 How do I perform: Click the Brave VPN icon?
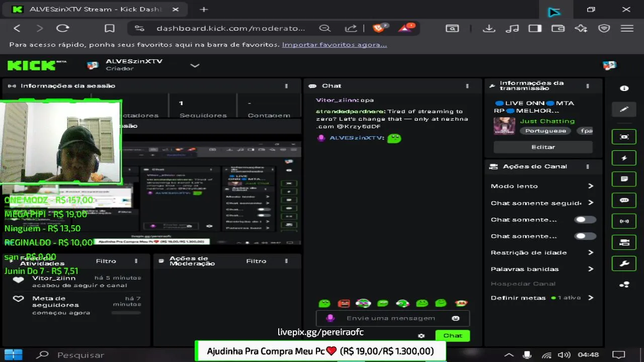[x=604, y=28]
